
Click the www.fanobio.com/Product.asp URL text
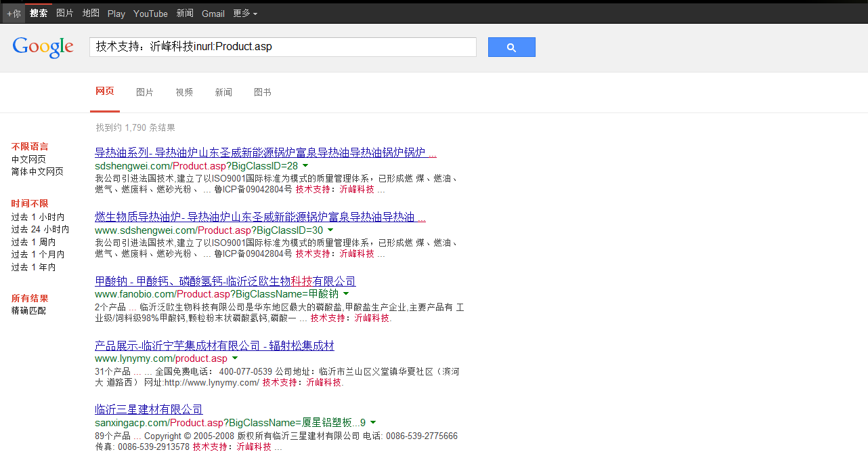(215, 294)
